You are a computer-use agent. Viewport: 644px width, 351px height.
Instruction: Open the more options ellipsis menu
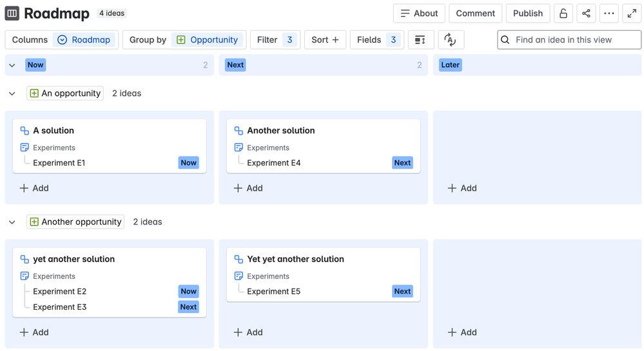[609, 14]
